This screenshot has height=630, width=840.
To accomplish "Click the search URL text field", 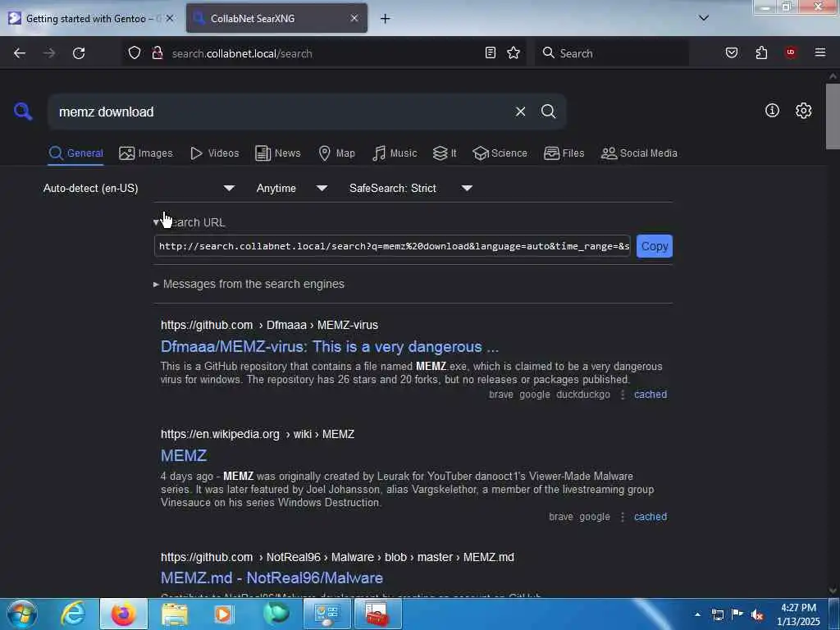I will click(x=392, y=246).
